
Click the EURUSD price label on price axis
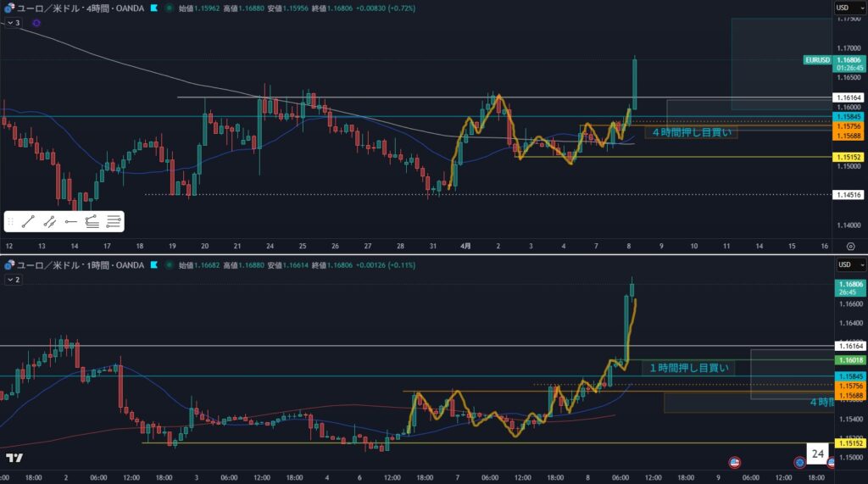click(818, 60)
